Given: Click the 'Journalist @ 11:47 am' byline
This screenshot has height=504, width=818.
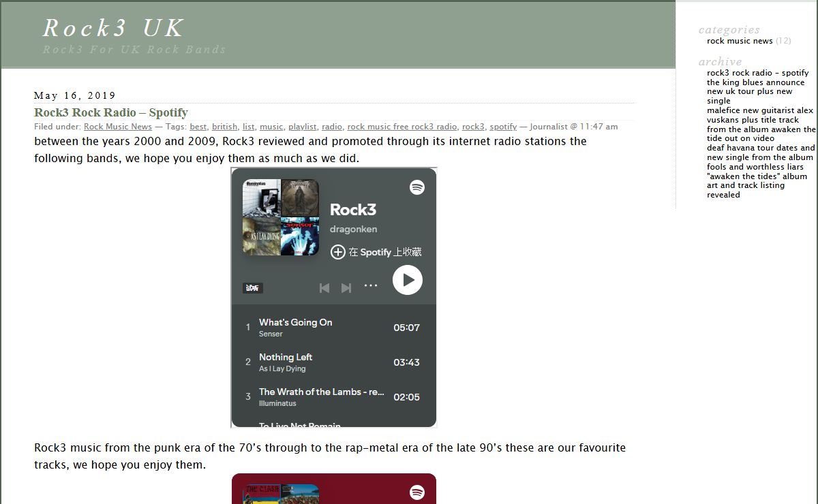Looking at the screenshot, I should [574, 127].
